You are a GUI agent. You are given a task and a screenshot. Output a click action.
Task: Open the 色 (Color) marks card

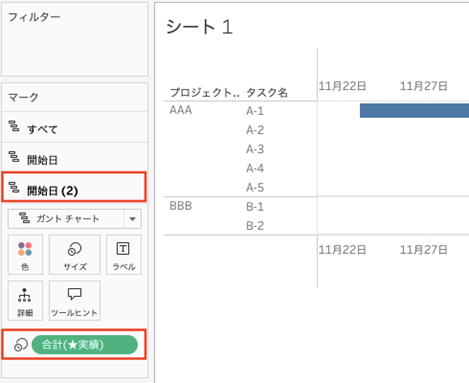[25, 255]
